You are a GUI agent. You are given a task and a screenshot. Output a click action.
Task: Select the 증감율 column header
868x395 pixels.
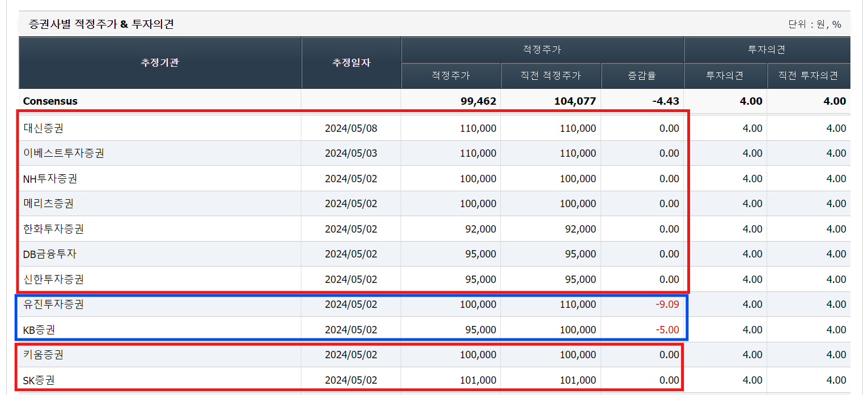(642, 76)
